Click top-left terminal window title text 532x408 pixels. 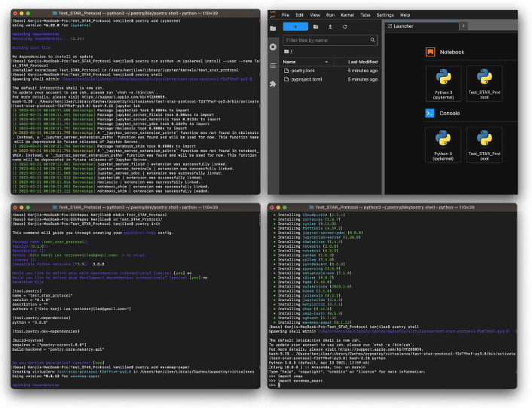click(138, 14)
